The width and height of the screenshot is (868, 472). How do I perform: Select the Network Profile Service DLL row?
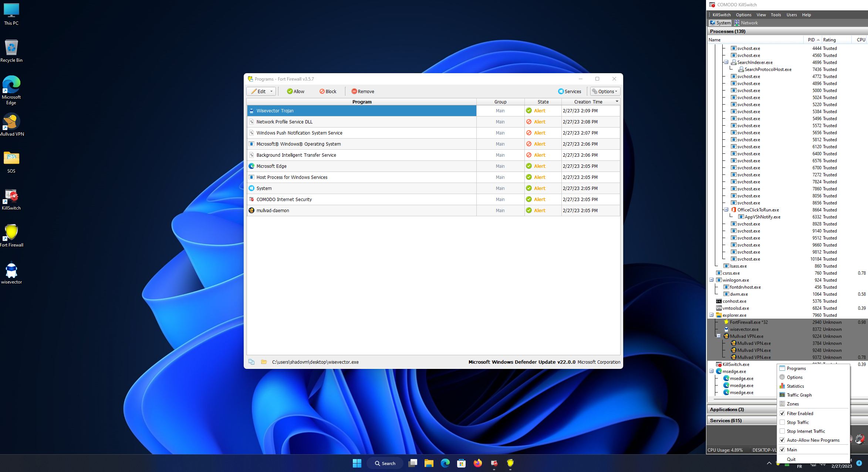(433, 122)
